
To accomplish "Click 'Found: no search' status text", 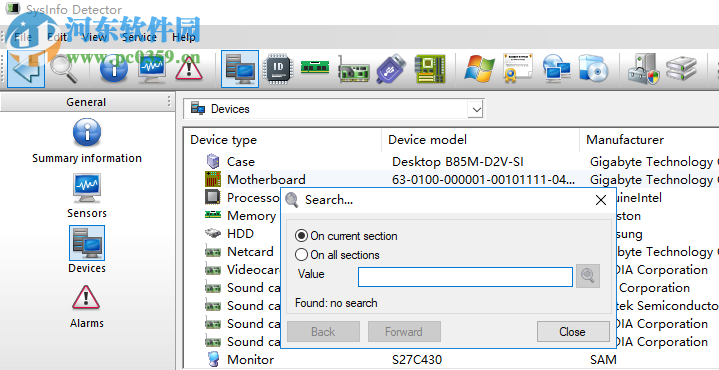I will click(336, 303).
